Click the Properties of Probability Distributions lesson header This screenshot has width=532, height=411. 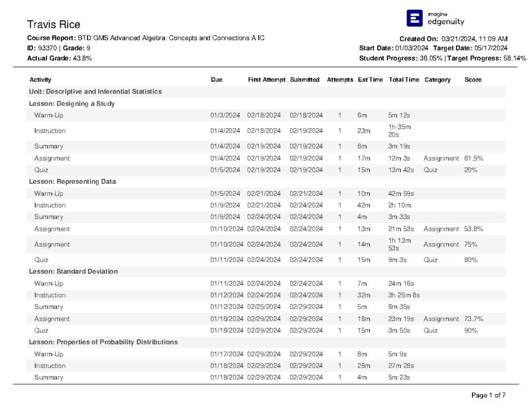(103, 342)
